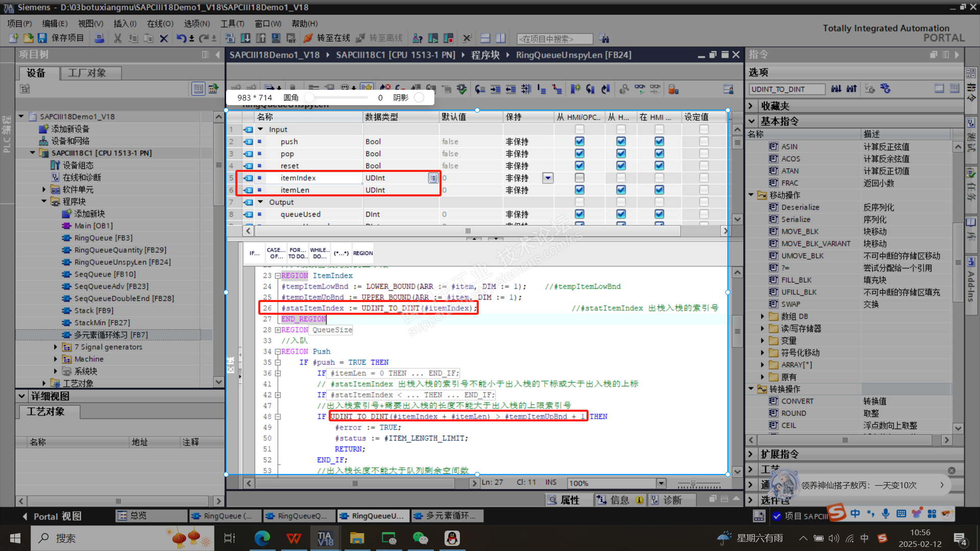Open WeChat from the taskbar
The height and width of the screenshot is (551, 980).
(x=420, y=538)
